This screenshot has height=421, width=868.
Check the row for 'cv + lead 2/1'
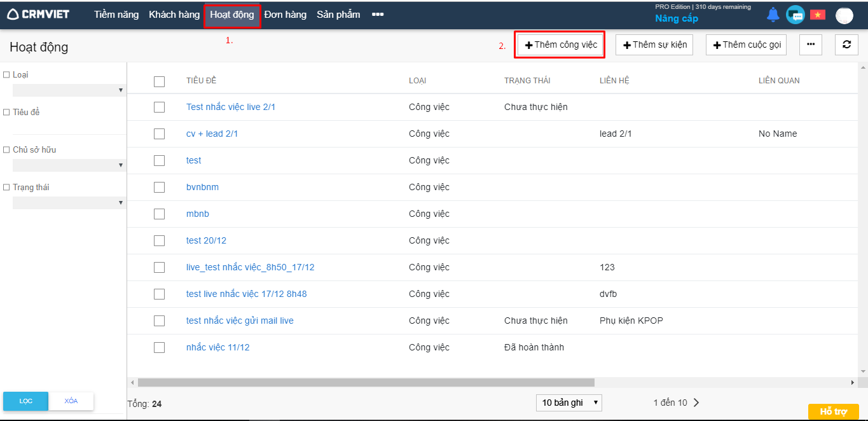tap(159, 134)
